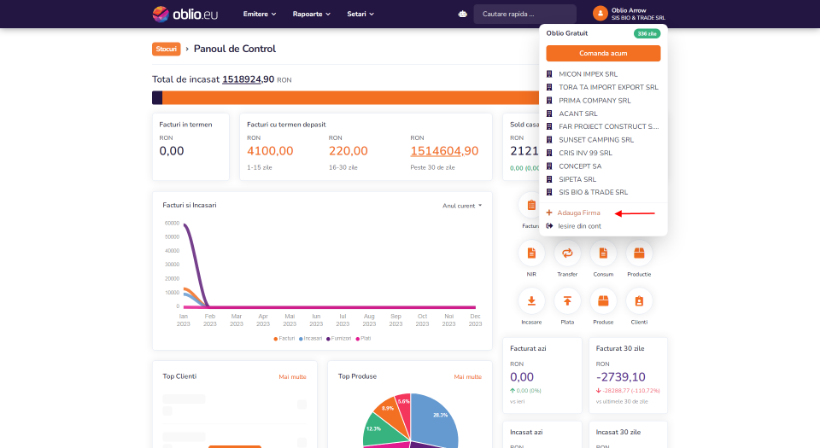The image size is (820, 448).
Task: Click the Incasat 30 zile card heading
Action: click(618, 432)
